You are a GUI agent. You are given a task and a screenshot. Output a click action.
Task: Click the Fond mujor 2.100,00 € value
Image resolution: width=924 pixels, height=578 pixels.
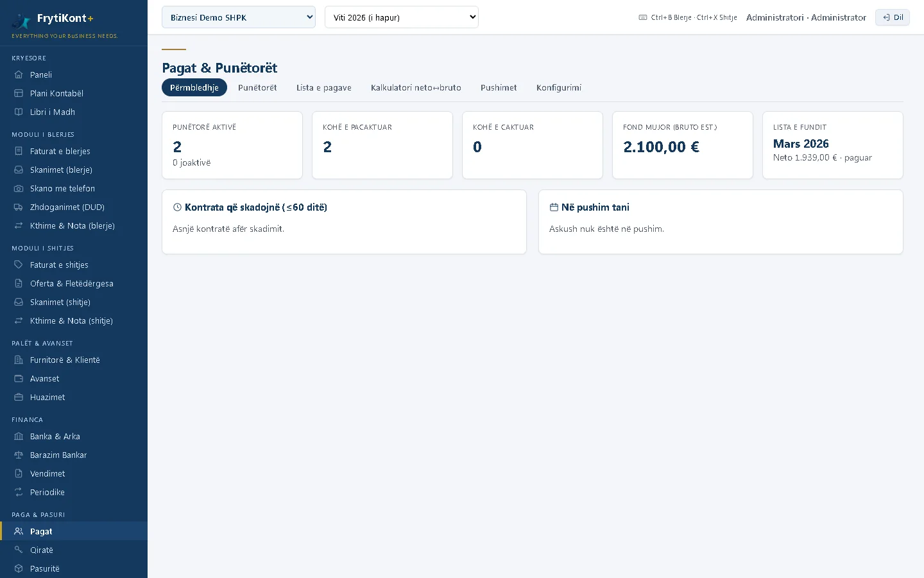(661, 147)
